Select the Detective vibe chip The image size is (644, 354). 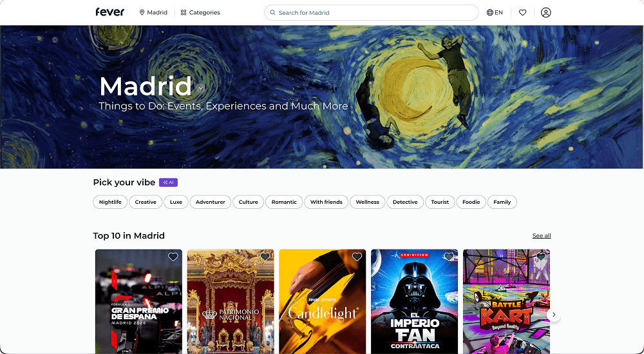click(x=405, y=202)
